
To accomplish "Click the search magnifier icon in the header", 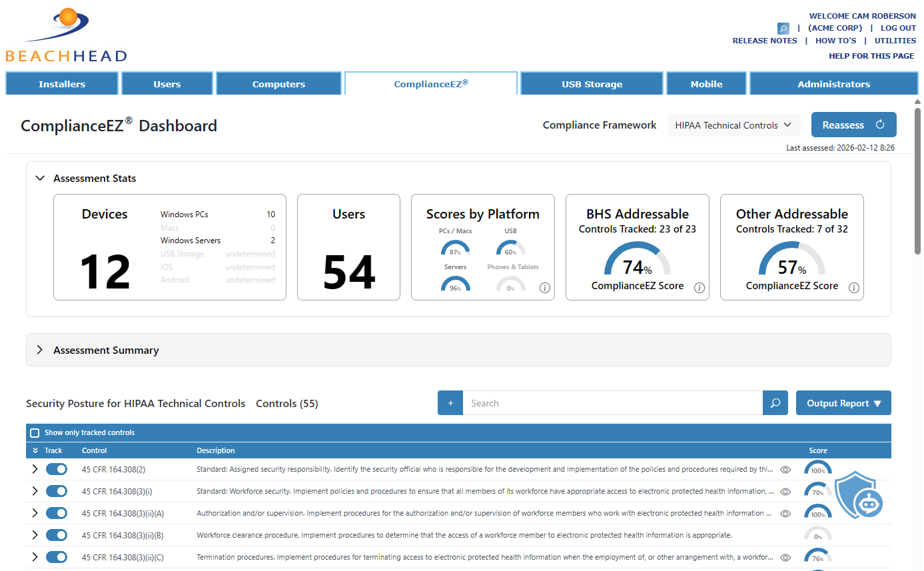I will (x=783, y=29).
